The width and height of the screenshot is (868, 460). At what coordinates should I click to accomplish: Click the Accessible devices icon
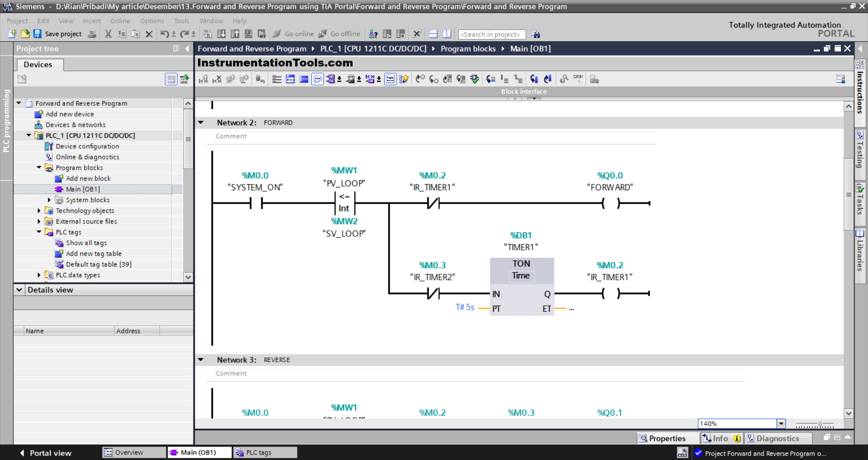[373, 34]
